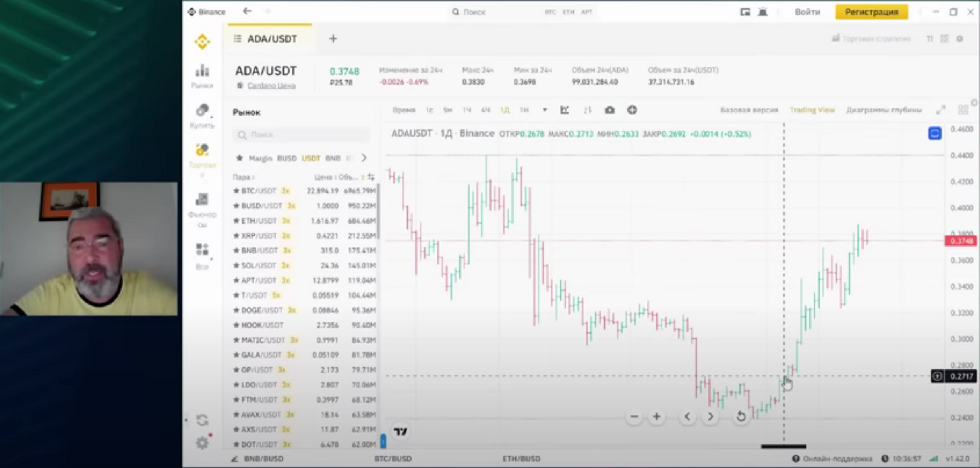The image size is (980, 468).
Task: Expand the chart to fullscreen
Action: (x=941, y=109)
